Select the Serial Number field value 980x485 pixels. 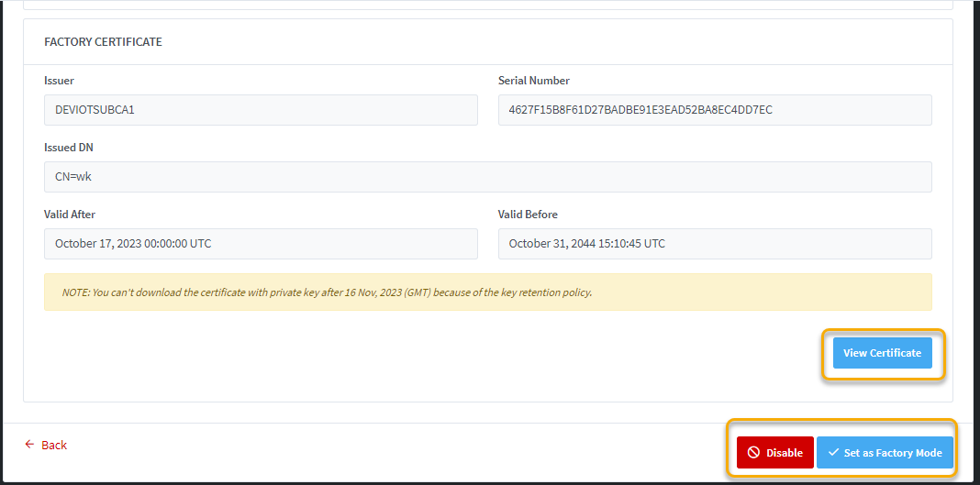click(x=714, y=110)
